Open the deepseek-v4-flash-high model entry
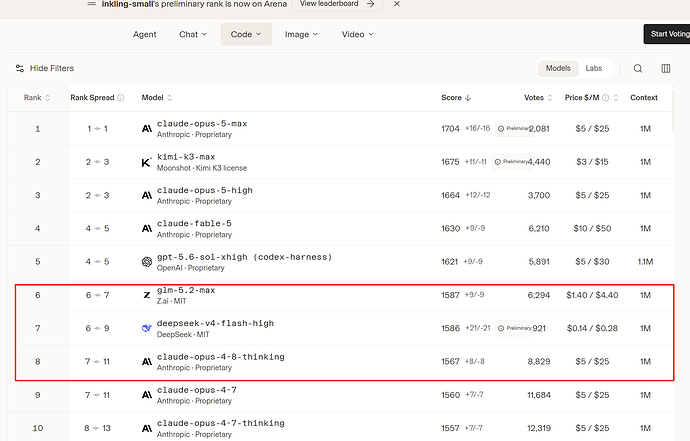 click(x=215, y=323)
